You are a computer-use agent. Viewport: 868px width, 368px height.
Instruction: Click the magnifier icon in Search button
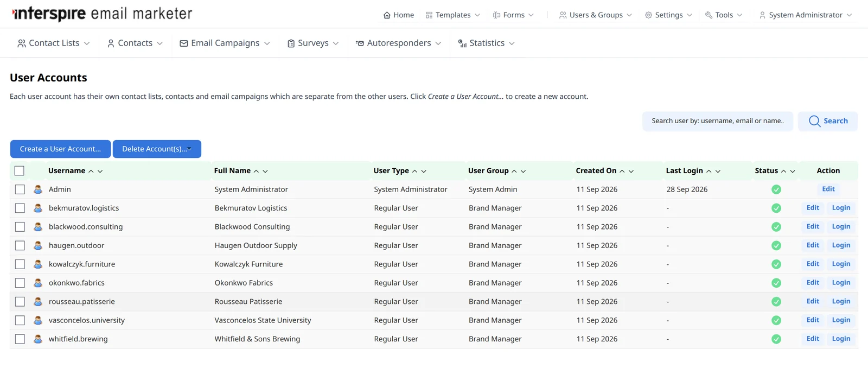pos(814,121)
